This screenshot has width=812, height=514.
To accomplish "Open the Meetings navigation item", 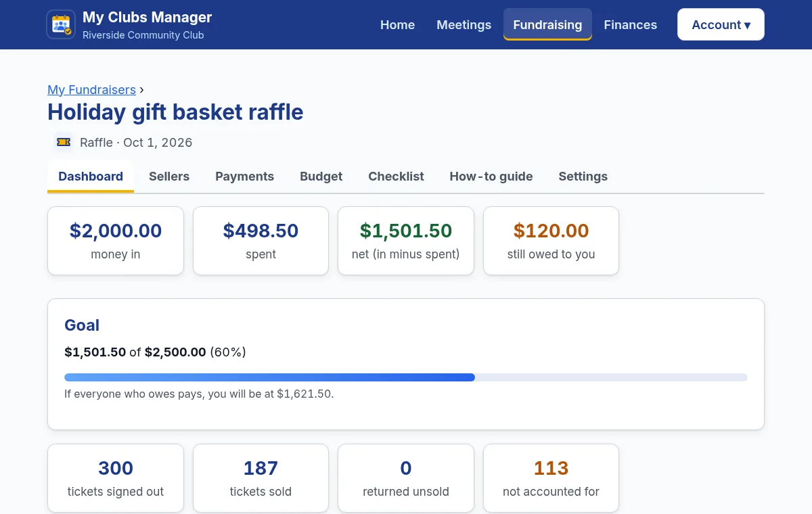I will click(x=464, y=24).
